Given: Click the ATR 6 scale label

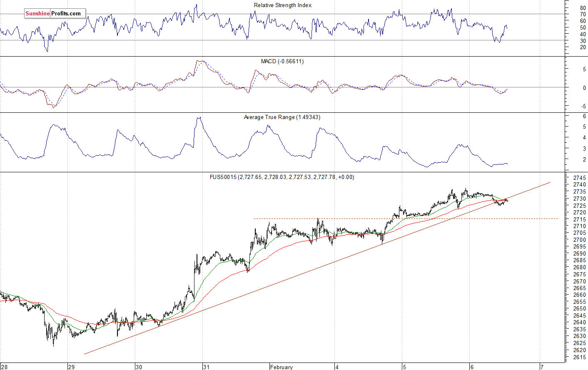Looking at the screenshot, I should [x=585, y=117].
